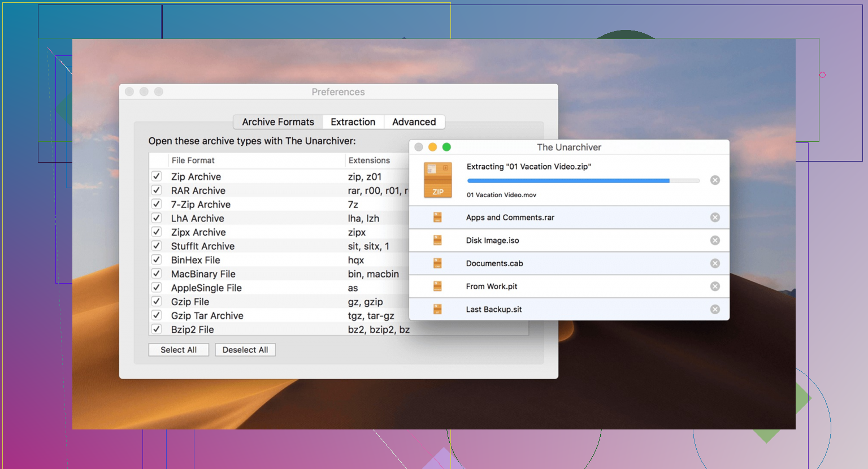Click archive icon beside Documents.cab

coord(437,263)
